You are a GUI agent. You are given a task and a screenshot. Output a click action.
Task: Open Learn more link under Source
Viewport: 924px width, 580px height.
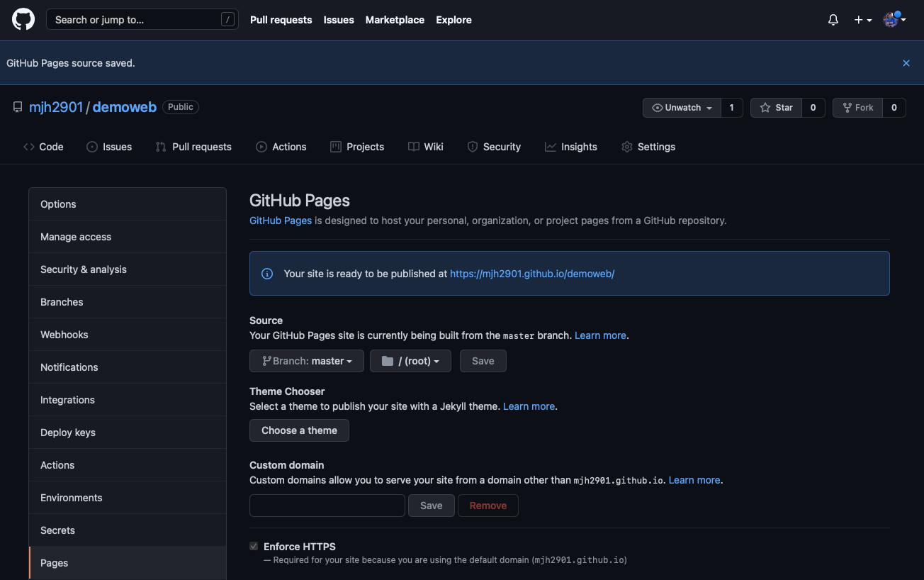click(600, 335)
